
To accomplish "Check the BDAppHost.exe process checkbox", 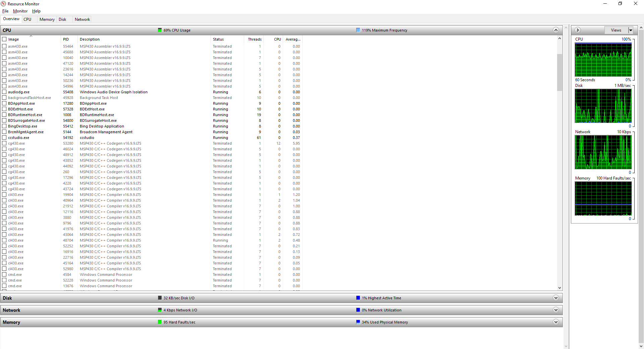I will coord(4,103).
